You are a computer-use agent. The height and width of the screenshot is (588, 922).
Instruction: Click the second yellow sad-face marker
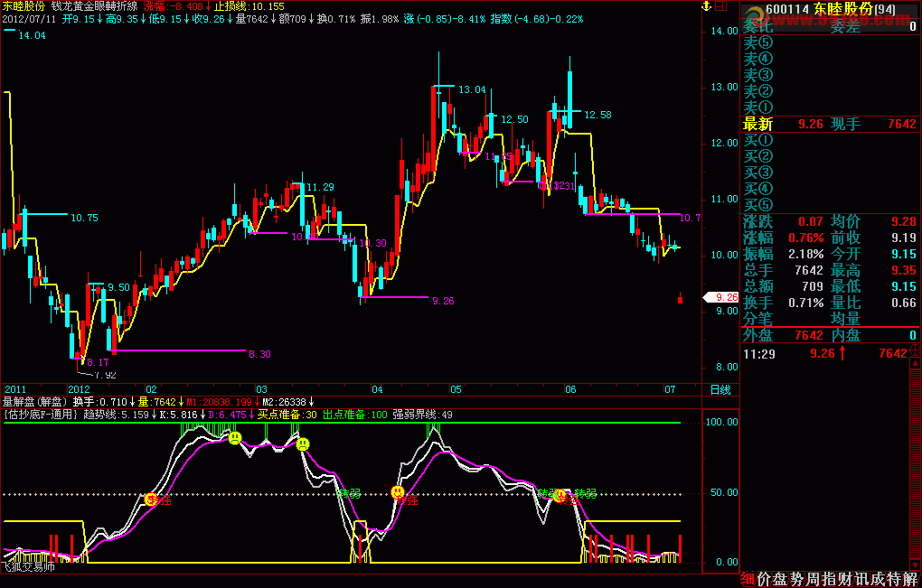click(x=303, y=444)
